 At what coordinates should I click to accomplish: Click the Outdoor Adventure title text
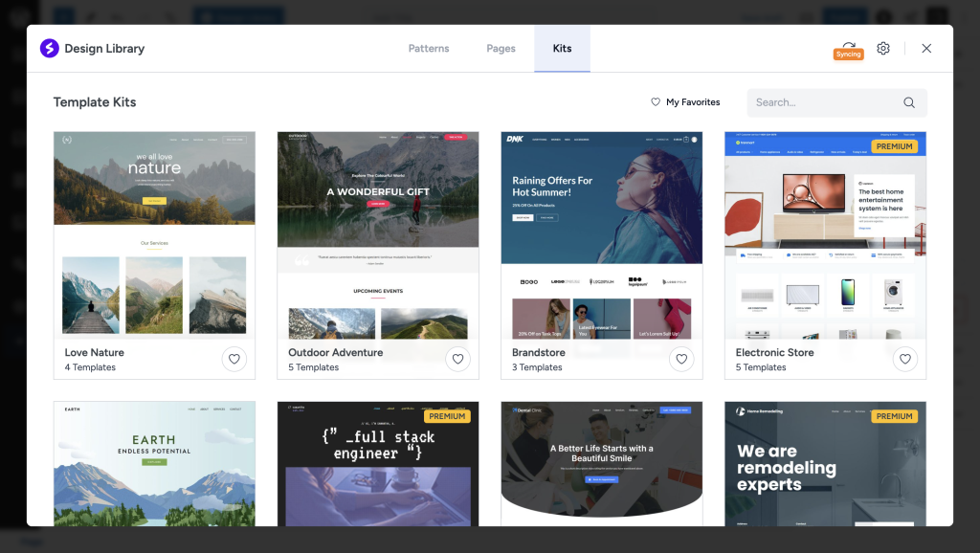click(x=336, y=352)
